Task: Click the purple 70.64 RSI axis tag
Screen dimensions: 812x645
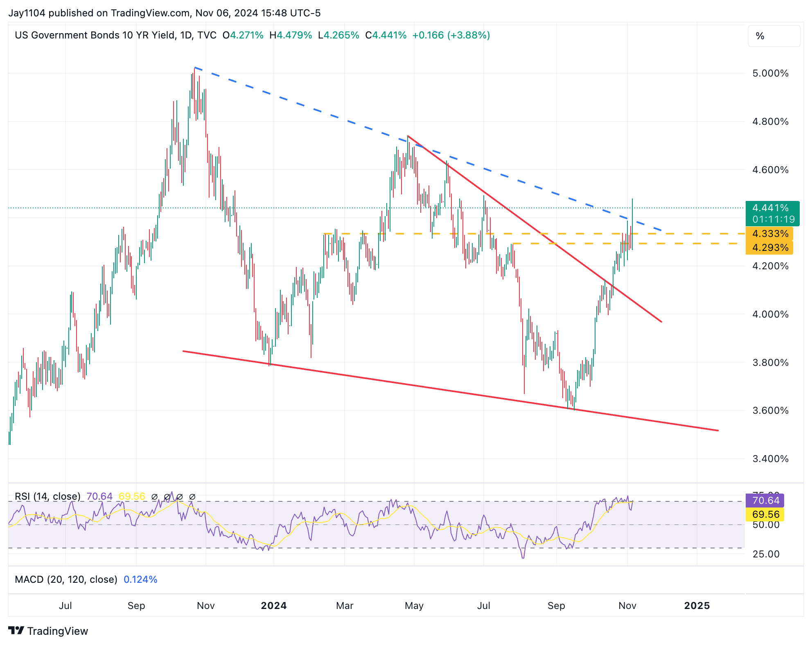Action: [x=765, y=501]
